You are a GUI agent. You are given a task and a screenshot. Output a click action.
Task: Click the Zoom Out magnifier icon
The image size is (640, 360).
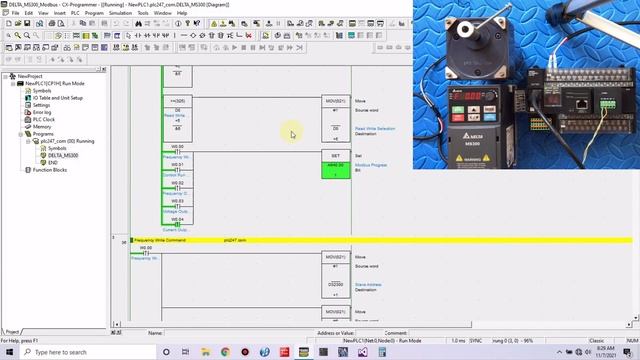coord(27,36)
